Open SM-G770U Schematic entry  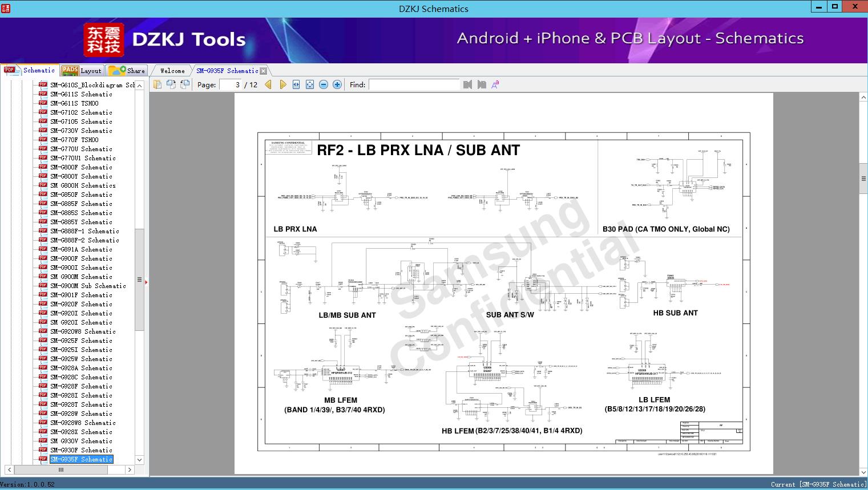(81, 149)
